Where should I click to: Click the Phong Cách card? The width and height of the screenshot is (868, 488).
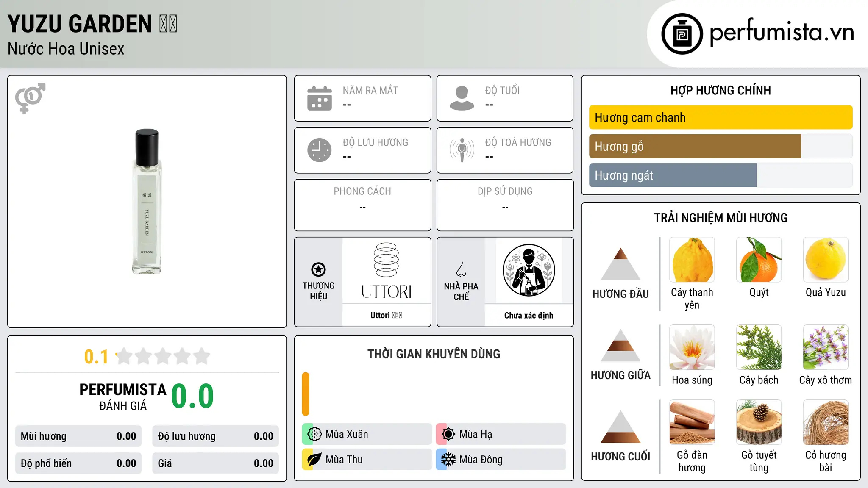point(362,205)
